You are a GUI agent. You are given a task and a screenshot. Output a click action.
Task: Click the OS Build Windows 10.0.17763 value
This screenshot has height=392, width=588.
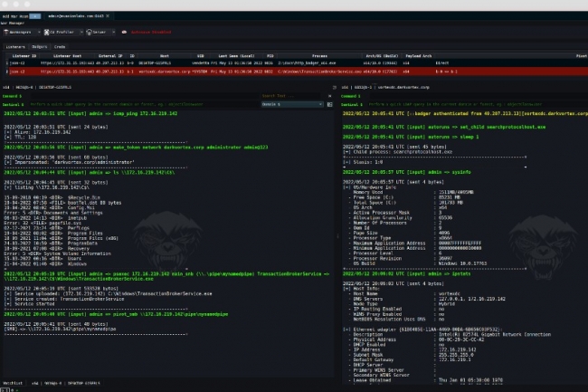[463, 263]
